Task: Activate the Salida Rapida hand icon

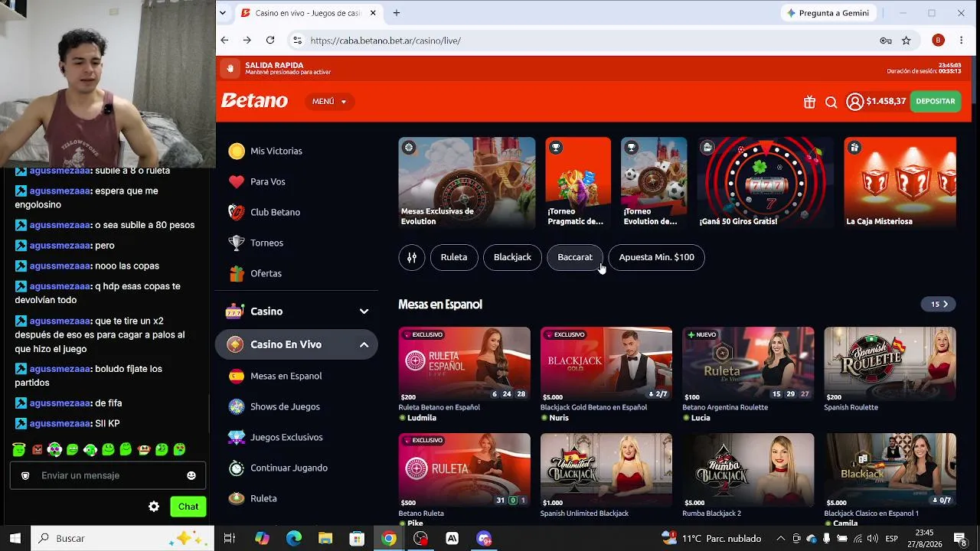Action: click(230, 68)
